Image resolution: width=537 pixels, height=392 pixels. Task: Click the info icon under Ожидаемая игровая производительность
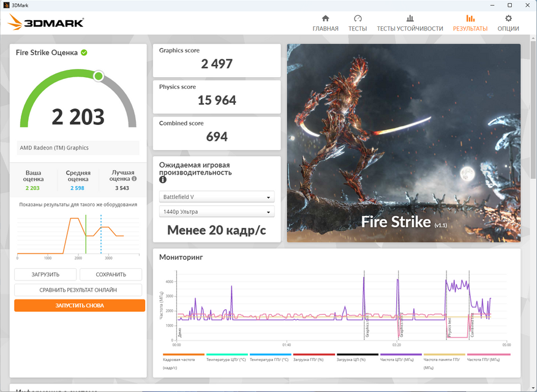tap(163, 180)
